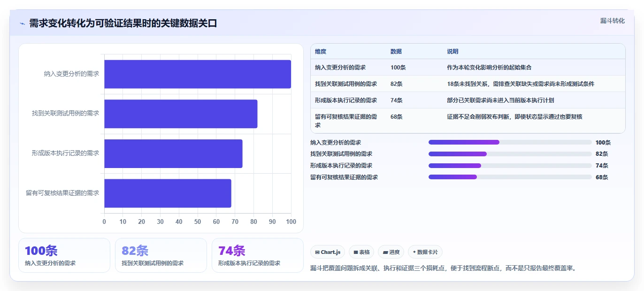The height and width of the screenshot is (291, 644).
Task: Click the progress list label 纳入变更分析的需求
Action: (336, 142)
